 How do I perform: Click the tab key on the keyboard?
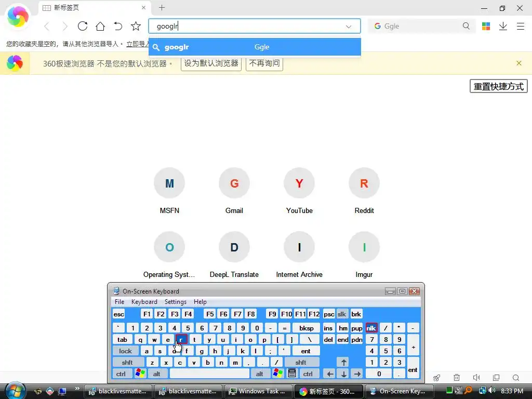pyautogui.click(x=122, y=340)
